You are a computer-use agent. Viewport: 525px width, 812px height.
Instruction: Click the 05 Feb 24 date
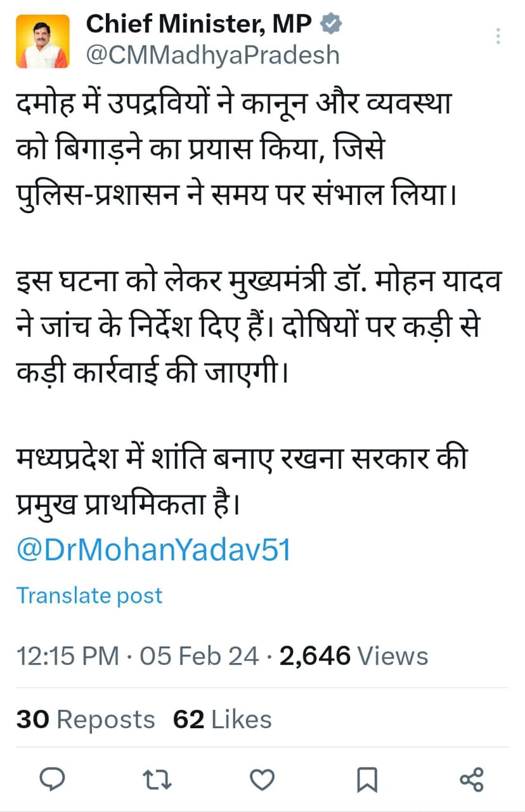[x=199, y=655]
